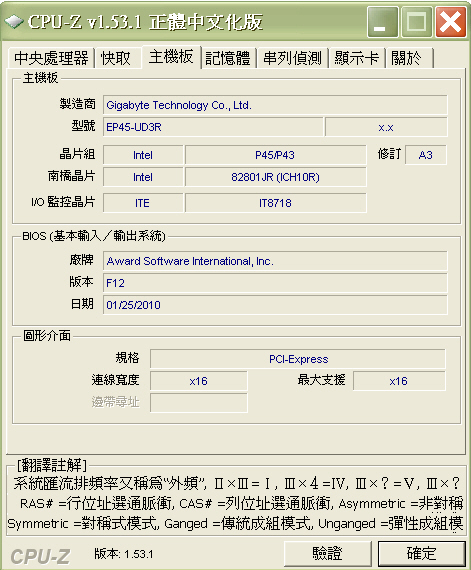Select the P45/P43 chipset value
The width and height of the screenshot is (471, 570).
click(x=275, y=155)
